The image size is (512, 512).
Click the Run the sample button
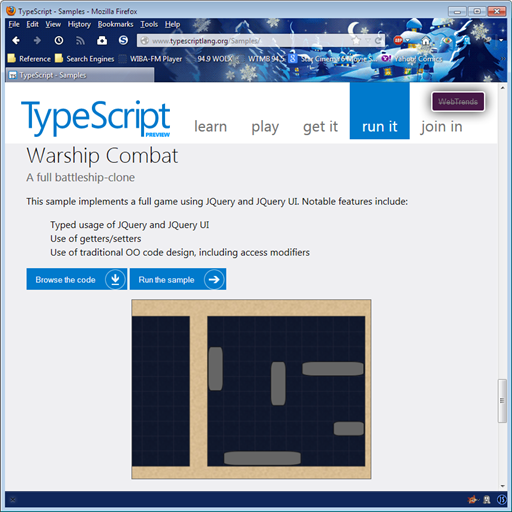coord(178,279)
